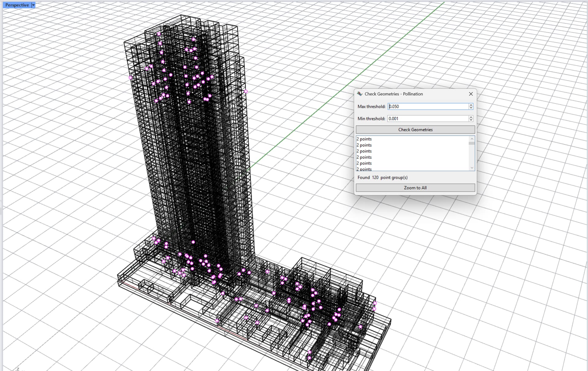Click the results list scrollbar down arrow

click(x=472, y=168)
